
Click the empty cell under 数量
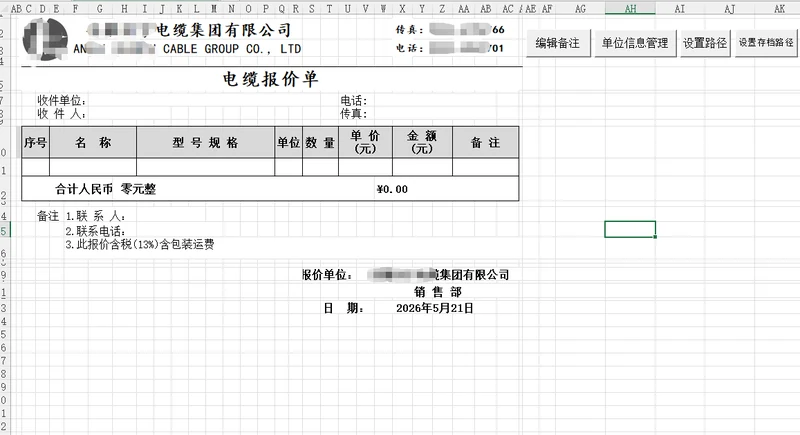[320, 167]
